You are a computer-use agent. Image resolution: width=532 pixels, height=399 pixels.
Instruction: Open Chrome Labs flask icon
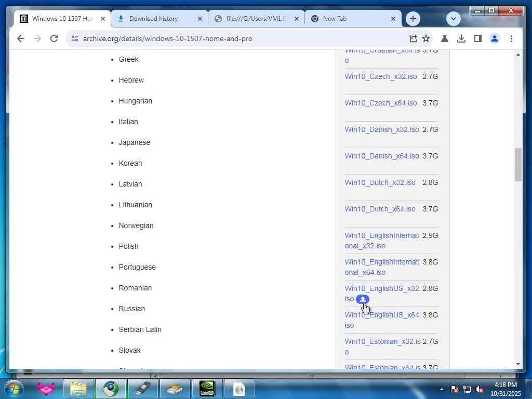click(x=445, y=38)
